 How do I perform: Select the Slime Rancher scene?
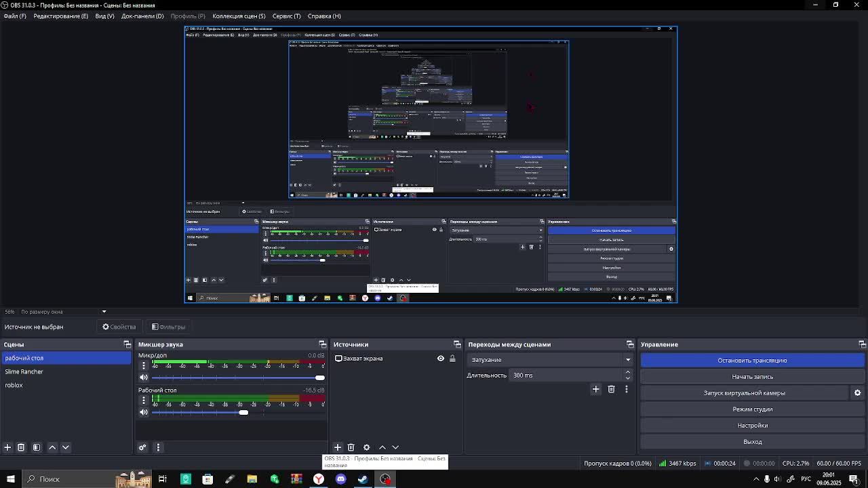(x=66, y=371)
